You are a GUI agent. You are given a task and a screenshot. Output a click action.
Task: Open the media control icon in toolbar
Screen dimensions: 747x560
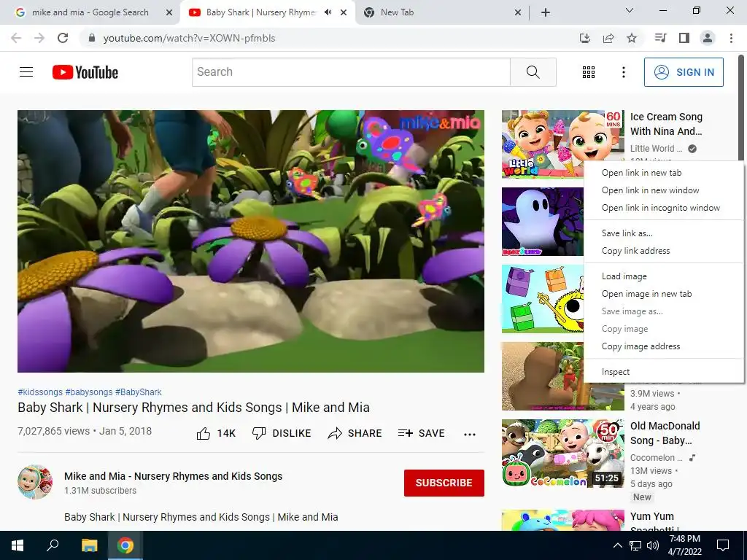click(660, 38)
